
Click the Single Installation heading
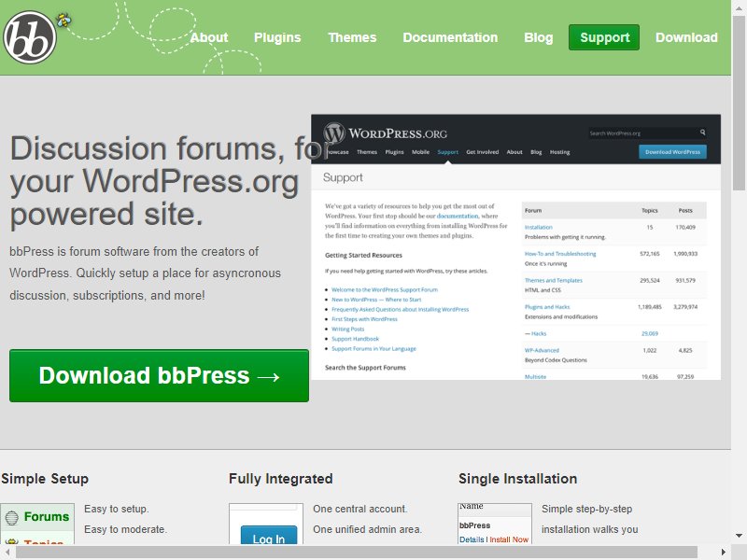[x=518, y=479]
